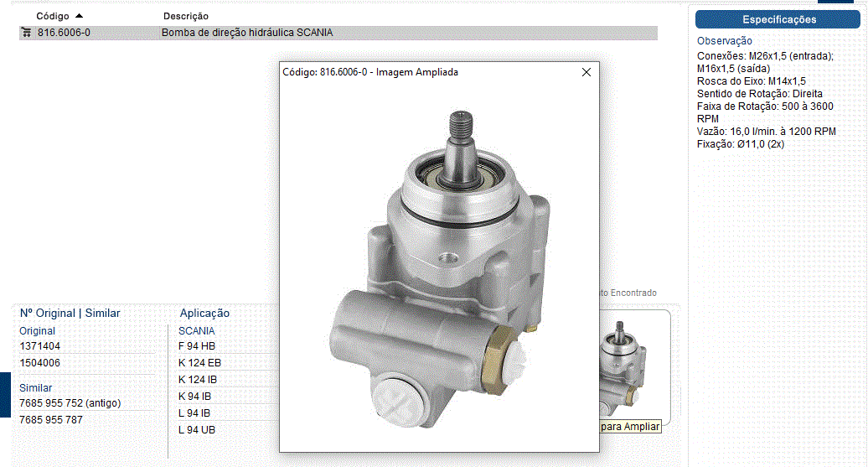The width and height of the screenshot is (868, 467).
Task: Select the Código column header
Action: pos(52,16)
